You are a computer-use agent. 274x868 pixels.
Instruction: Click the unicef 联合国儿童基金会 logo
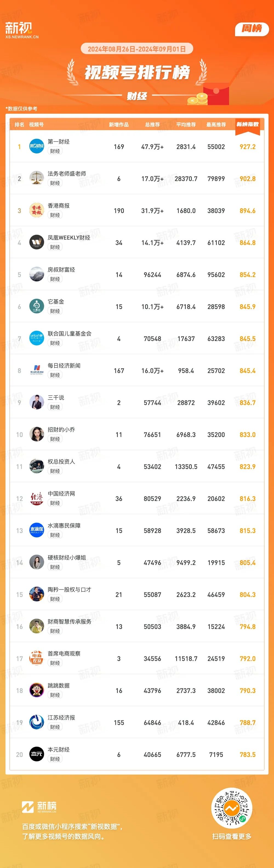click(36, 338)
